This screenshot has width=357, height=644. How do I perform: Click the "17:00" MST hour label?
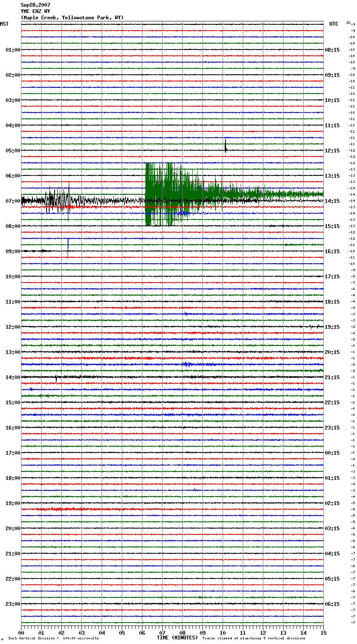13,453
